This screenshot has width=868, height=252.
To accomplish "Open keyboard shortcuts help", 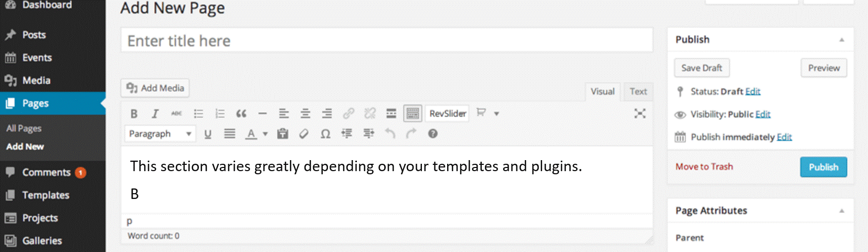I will click(432, 134).
